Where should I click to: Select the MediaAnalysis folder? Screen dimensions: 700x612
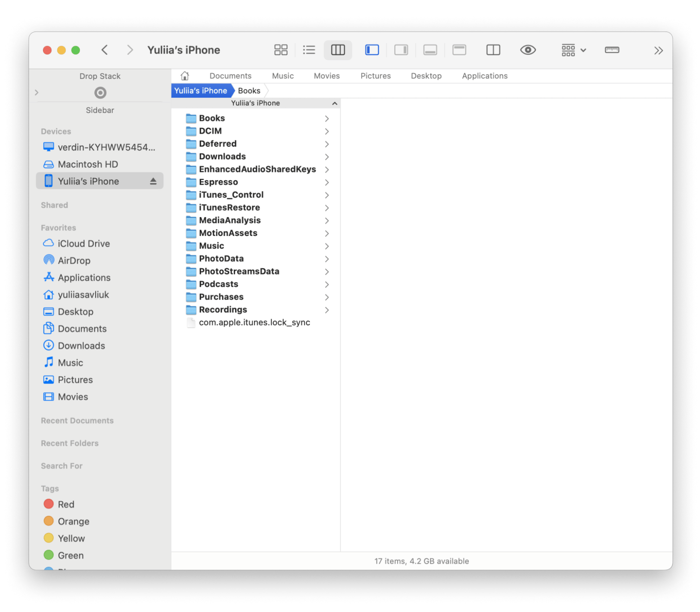click(x=256, y=221)
